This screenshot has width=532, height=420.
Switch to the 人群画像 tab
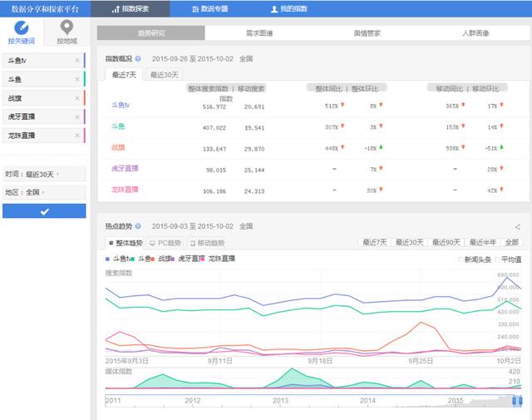point(475,33)
